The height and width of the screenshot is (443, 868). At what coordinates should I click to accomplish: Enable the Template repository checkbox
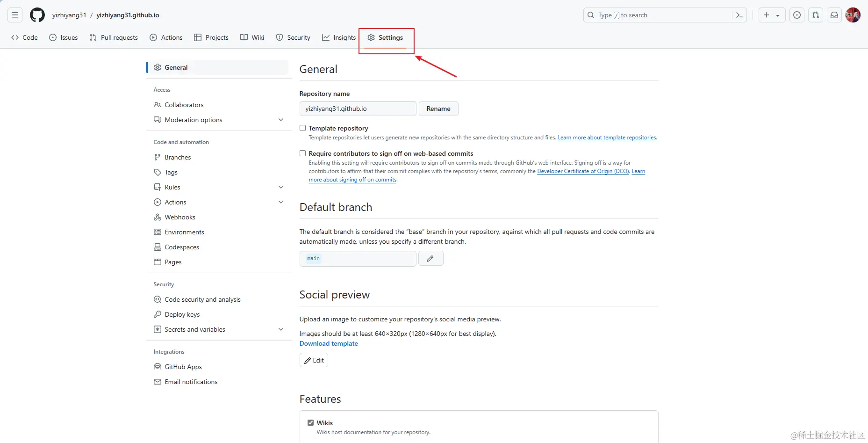click(x=303, y=128)
